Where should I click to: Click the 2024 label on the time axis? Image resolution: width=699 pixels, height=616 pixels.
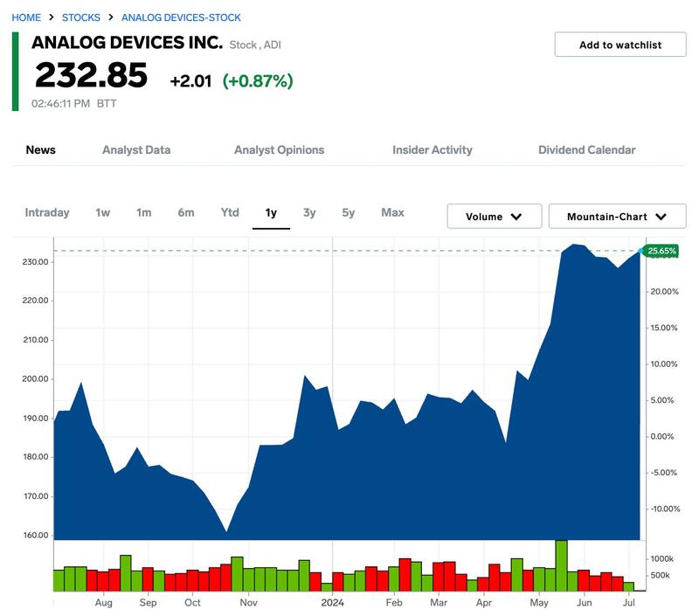click(333, 603)
